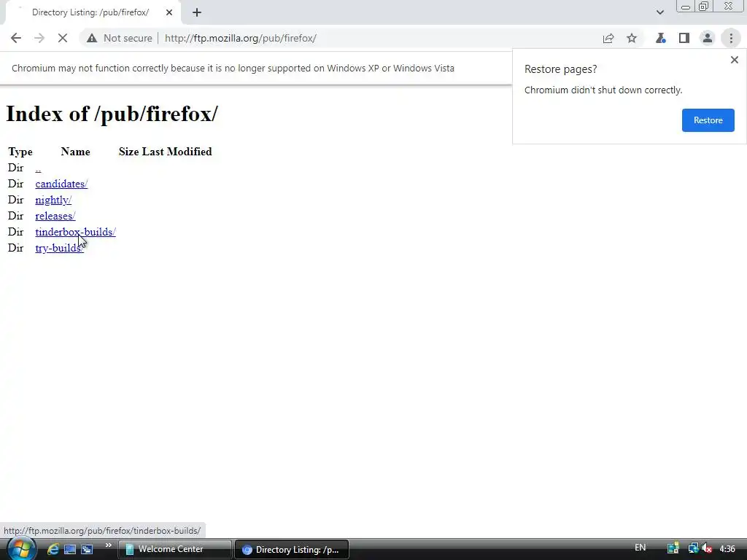Open Chrome Labs flask icon
The width and height of the screenshot is (747, 560).
point(661,38)
